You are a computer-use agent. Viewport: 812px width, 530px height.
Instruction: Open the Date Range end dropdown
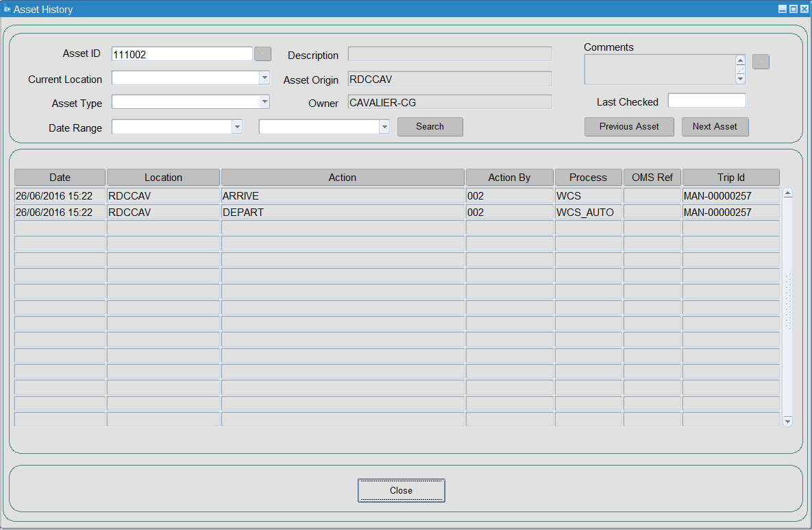384,126
